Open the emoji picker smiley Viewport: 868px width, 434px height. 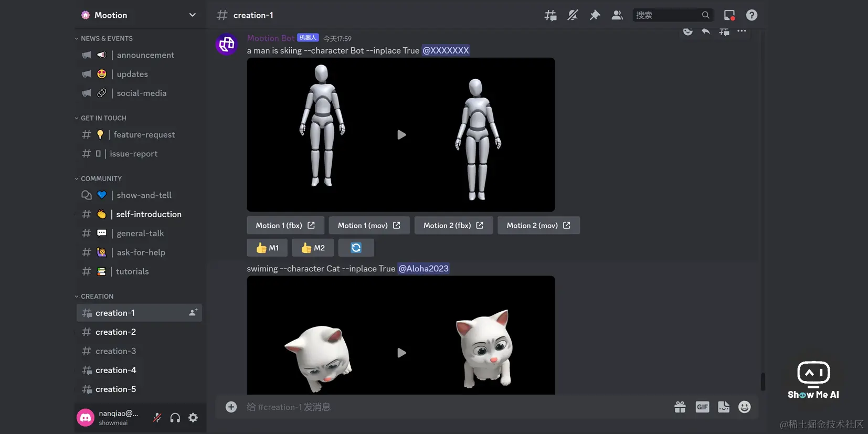click(x=744, y=407)
